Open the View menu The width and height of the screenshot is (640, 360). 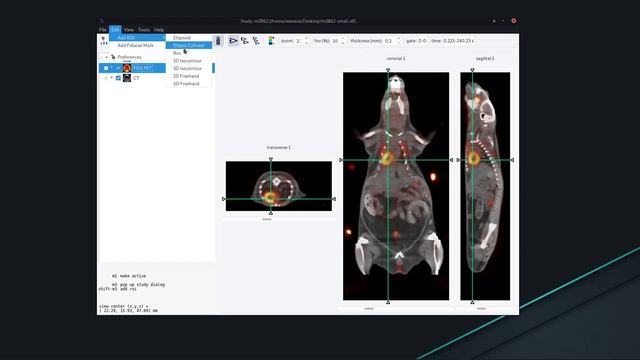(129, 30)
